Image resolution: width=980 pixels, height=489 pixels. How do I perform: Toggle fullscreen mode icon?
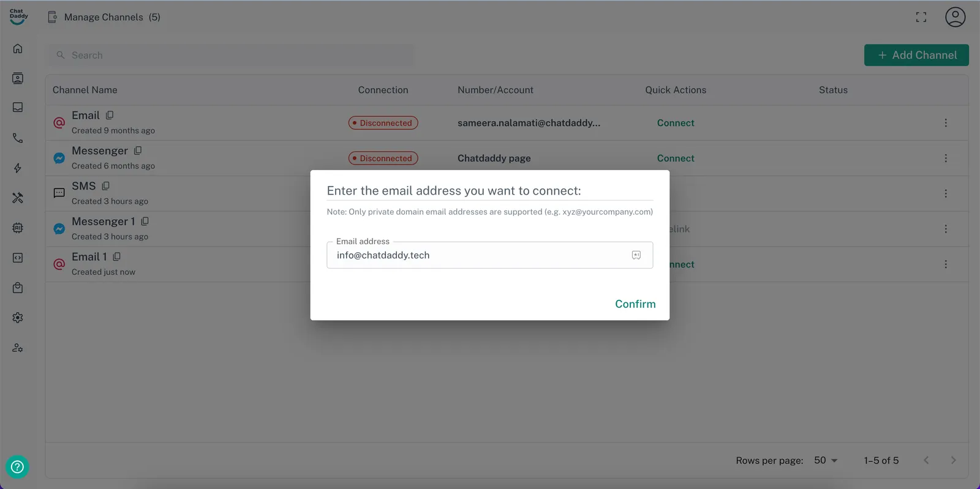tap(921, 17)
